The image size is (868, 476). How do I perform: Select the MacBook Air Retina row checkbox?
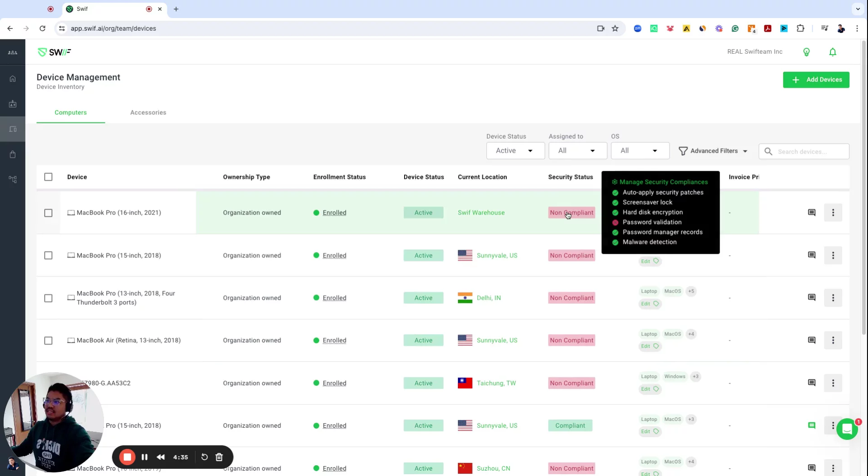pos(48,341)
